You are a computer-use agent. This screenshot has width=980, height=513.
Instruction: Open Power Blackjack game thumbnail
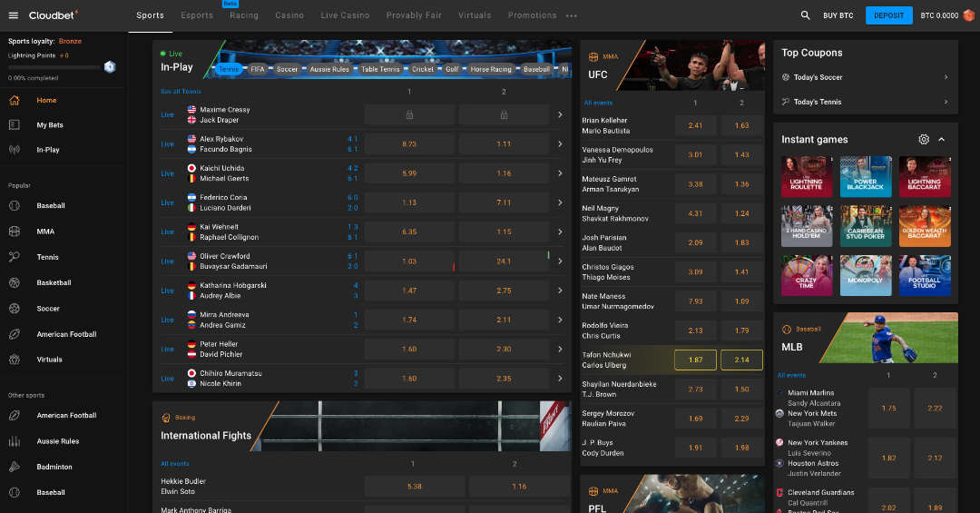click(866, 176)
